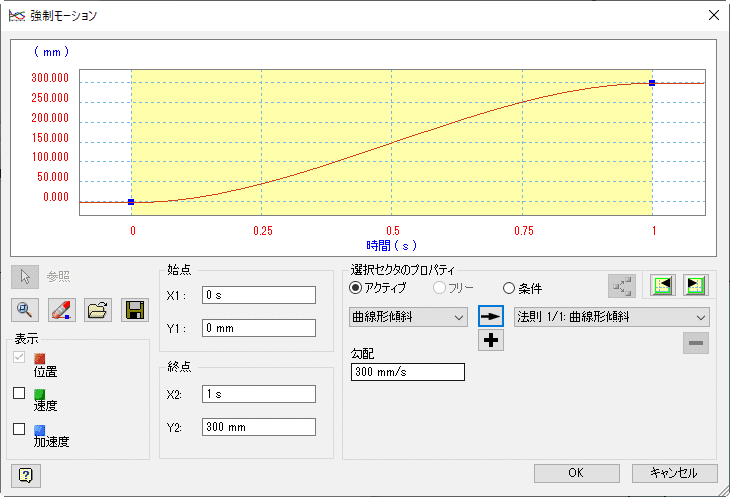Screen dimensions: 730x497
Task: Add a law with the plus button
Action: coord(491,340)
